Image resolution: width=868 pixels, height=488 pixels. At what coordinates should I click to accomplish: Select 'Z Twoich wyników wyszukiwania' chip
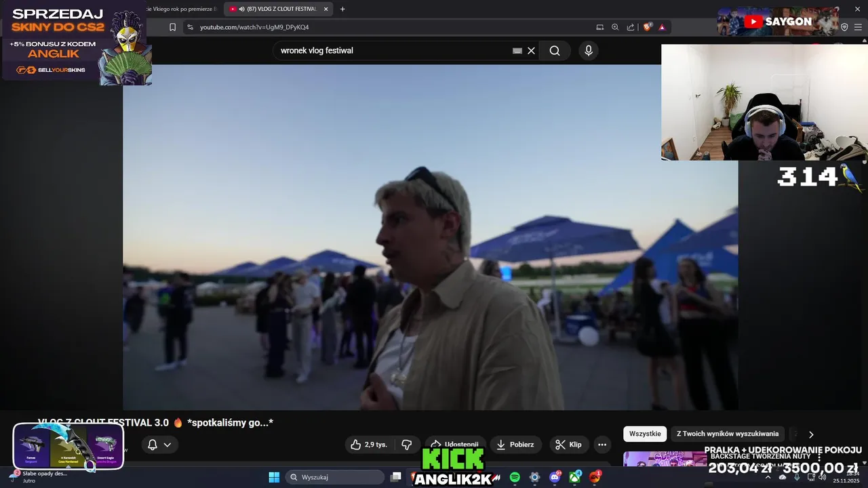click(728, 434)
